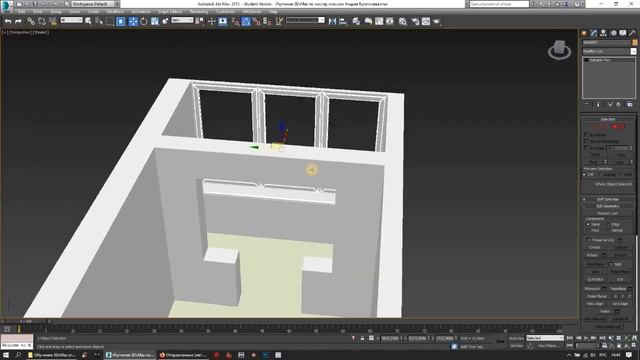This screenshot has height=360, width=640.
Task: Click the QuickSlice button
Action: (x=595, y=279)
